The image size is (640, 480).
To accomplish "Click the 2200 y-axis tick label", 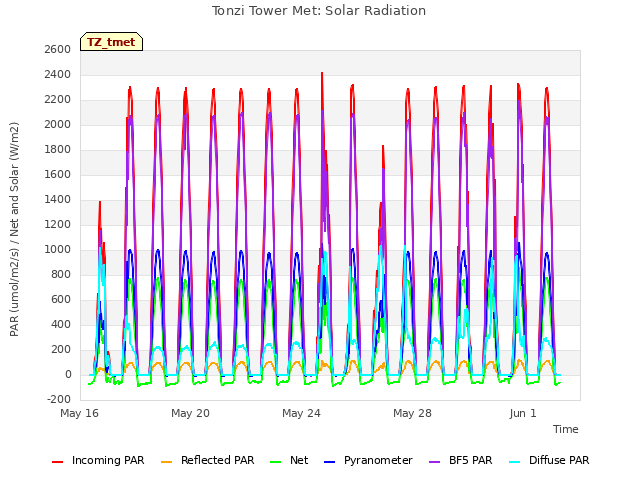I will pyautogui.click(x=58, y=100).
